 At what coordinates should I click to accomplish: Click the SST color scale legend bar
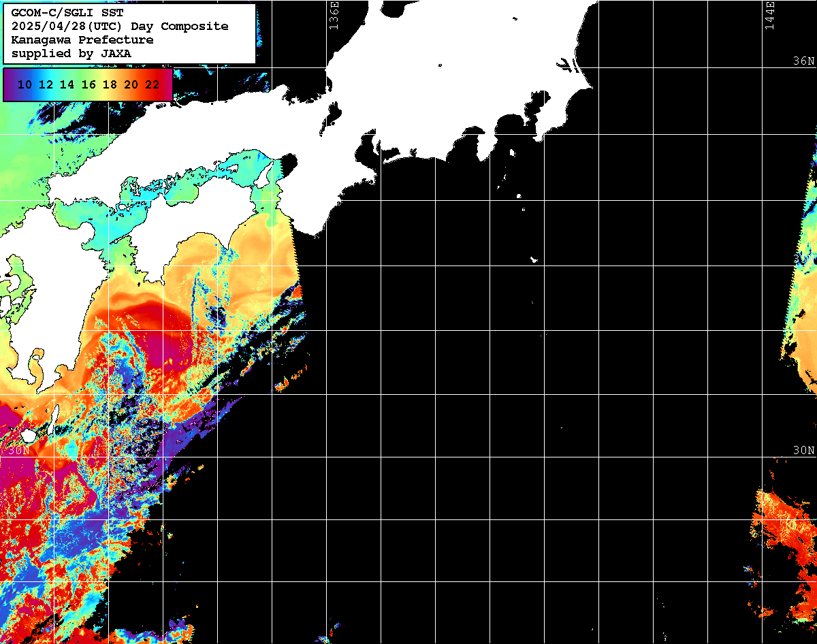[87, 84]
